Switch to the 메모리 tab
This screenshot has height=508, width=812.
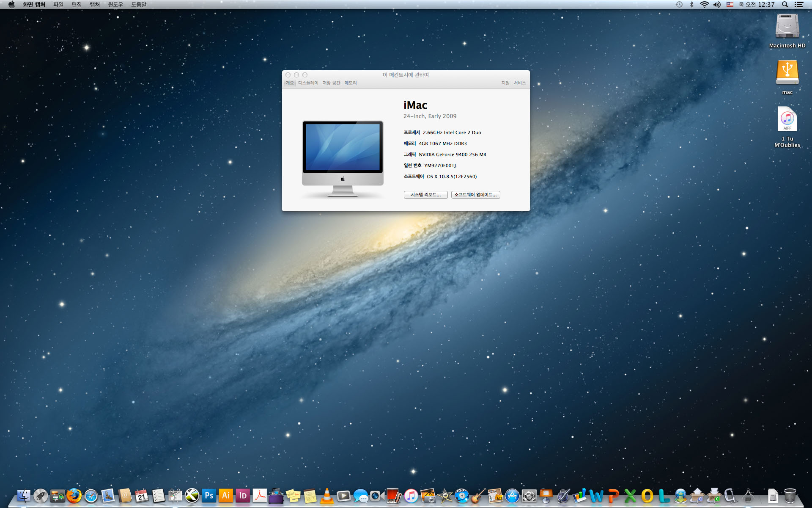(351, 83)
